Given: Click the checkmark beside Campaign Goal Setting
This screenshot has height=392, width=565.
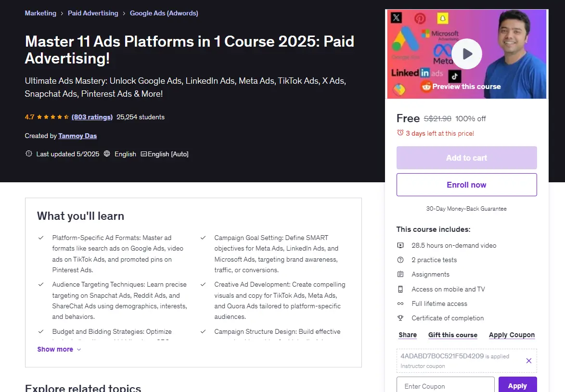Looking at the screenshot, I should tap(203, 238).
